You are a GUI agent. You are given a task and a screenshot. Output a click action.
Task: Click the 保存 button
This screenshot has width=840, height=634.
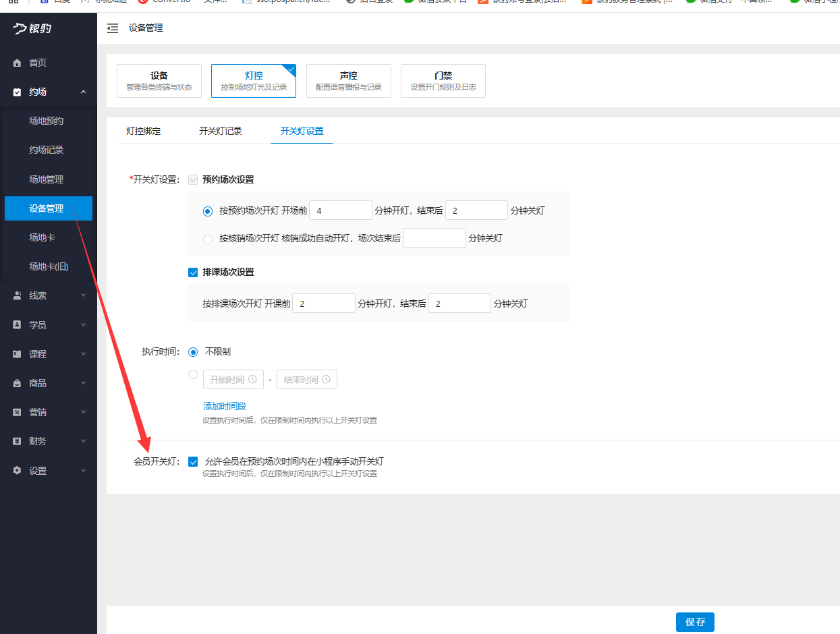695,622
